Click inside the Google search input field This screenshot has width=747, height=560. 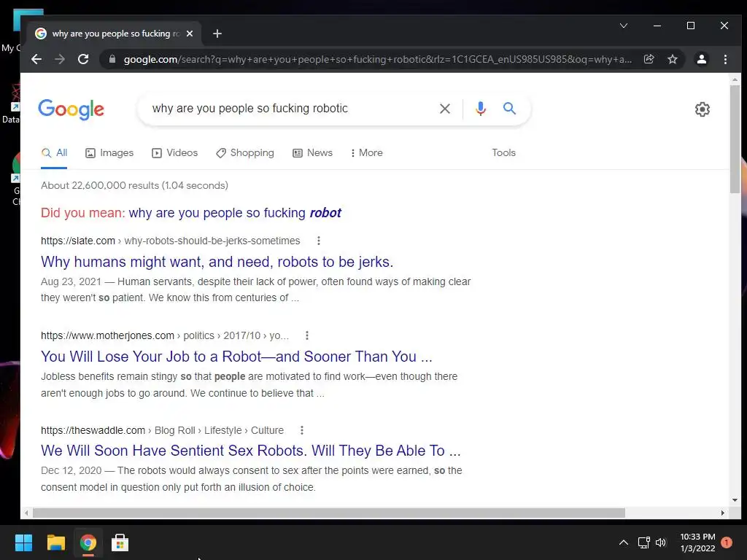tap(290, 109)
